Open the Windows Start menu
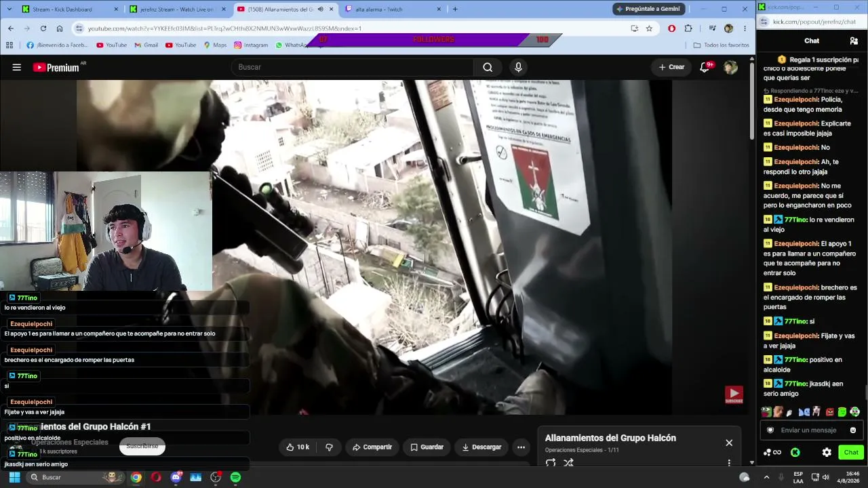 [x=14, y=477]
